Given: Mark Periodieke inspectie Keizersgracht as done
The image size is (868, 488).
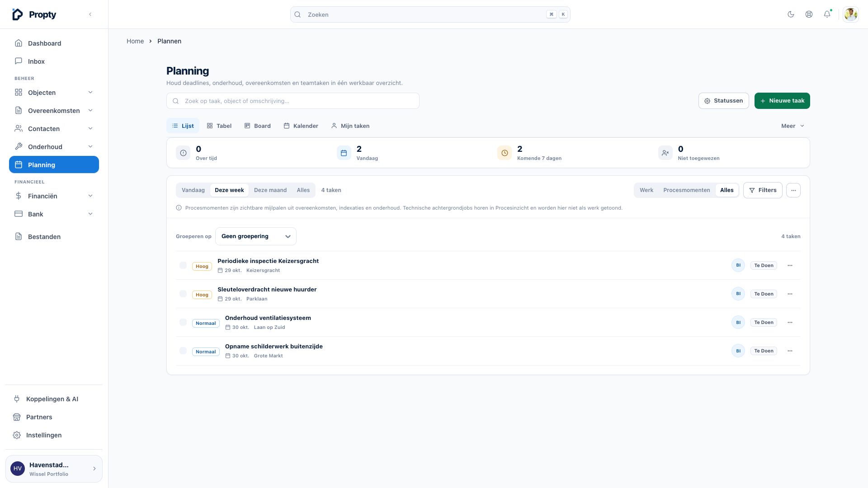Looking at the screenshot, I should tap(183, 265).
